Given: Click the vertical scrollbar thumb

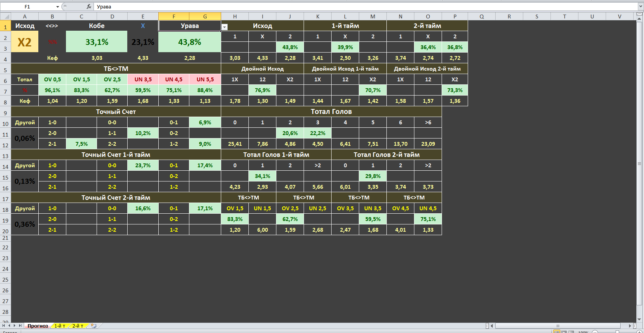Looking at the screenshot, I should click(x=639, y=163).
